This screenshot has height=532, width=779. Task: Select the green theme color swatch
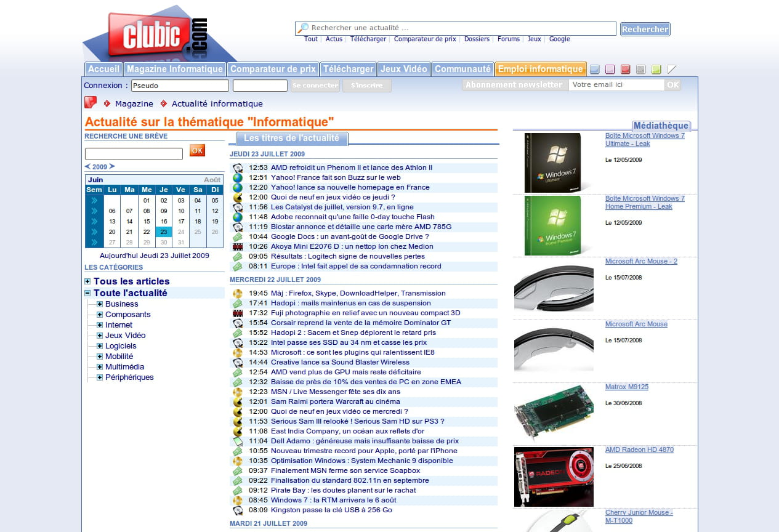point(656,69)
